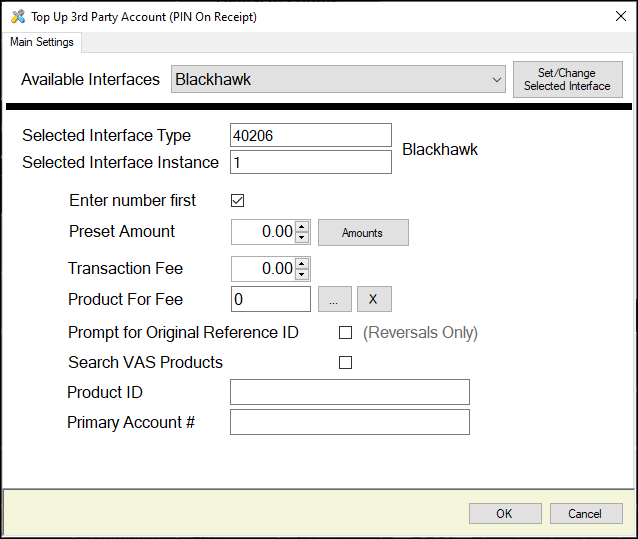Screen dimensions: 638x539
Task: Click the Selected Interface Type field
Action: click(310, 135)
